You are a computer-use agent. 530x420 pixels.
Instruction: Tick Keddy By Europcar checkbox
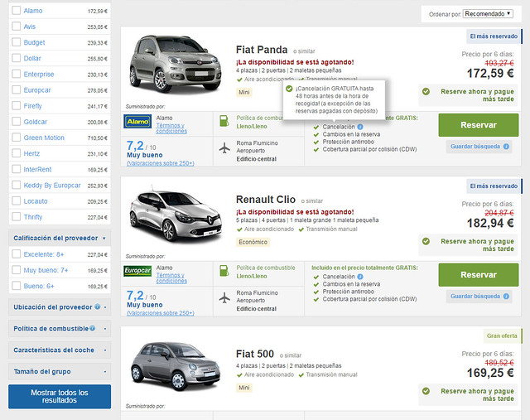coord(17,186)
